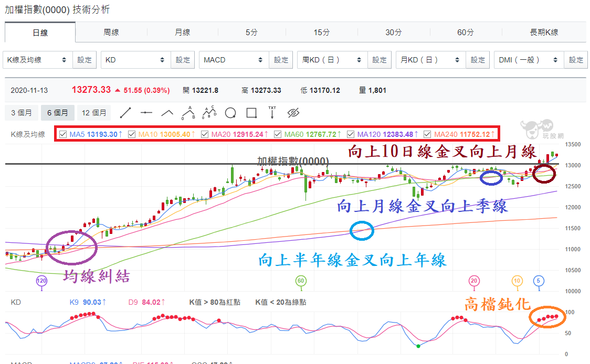The height and width of the screenshot is (364, 590).
Task: Select the 12 個月 time range
Action: [94, 113]
